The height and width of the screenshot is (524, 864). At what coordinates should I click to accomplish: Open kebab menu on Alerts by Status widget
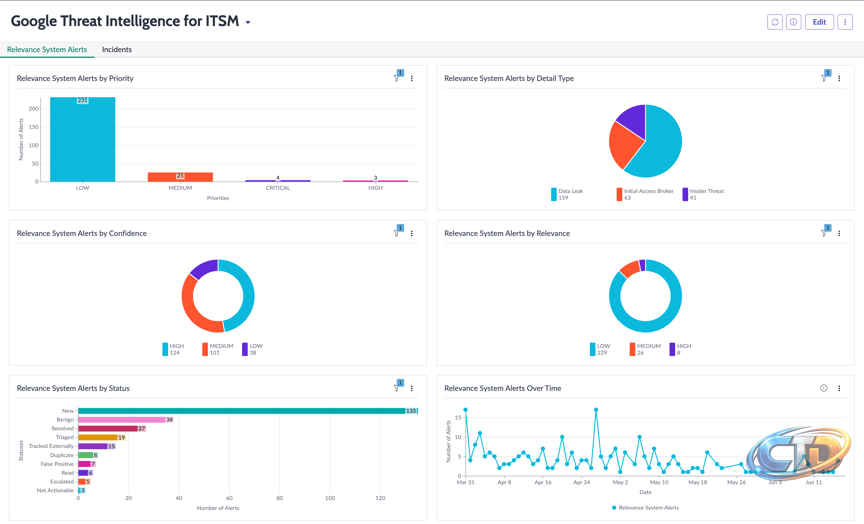(412, 388)
